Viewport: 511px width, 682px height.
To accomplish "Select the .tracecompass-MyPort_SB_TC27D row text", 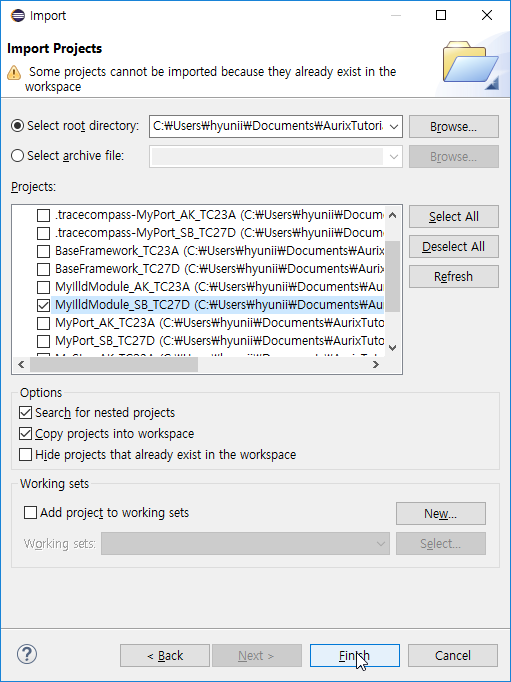I will [x=219, y=233].
